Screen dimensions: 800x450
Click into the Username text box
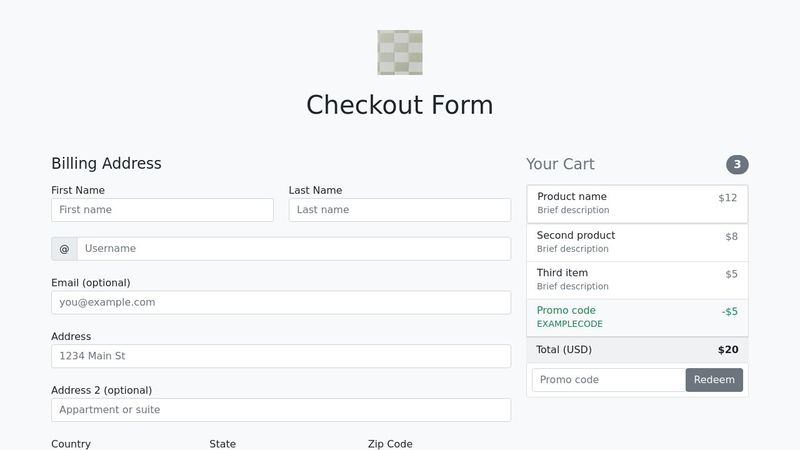coord(294,249)
